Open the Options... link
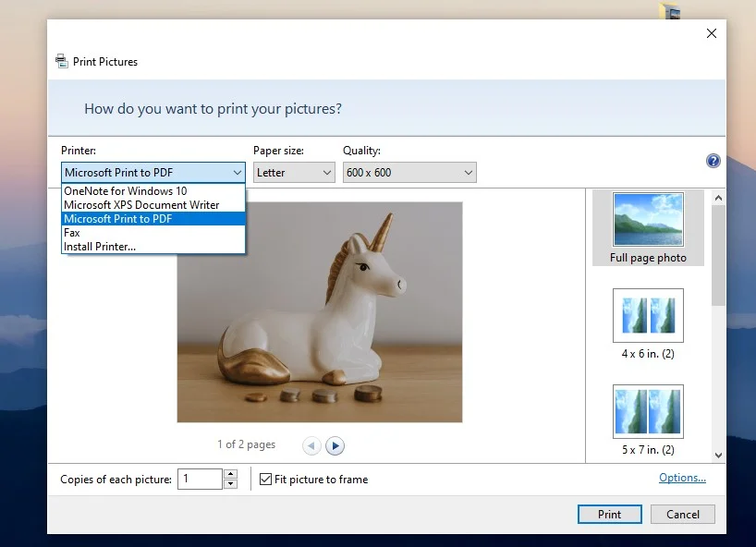Viewport: 756px width, 547px height. (682, 478)
